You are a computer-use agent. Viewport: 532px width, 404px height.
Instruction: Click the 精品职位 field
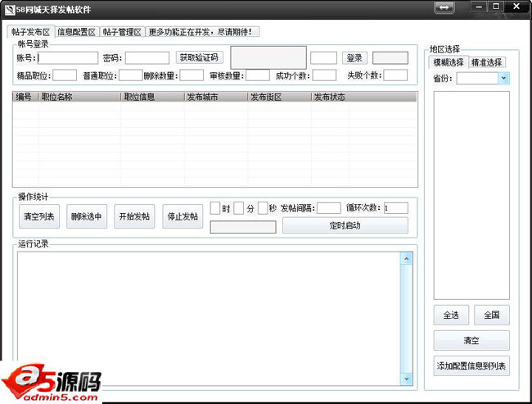pyautogui.click(x=65, y=75)
